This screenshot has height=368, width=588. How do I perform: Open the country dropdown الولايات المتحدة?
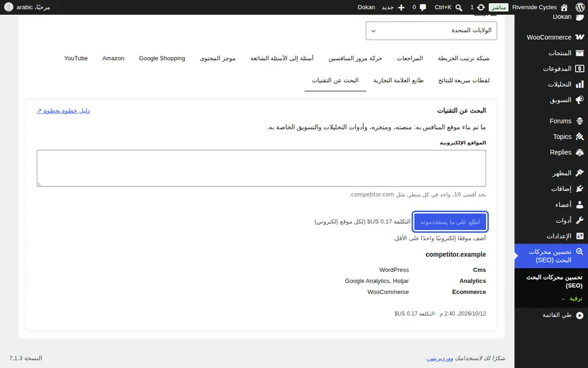431,31
